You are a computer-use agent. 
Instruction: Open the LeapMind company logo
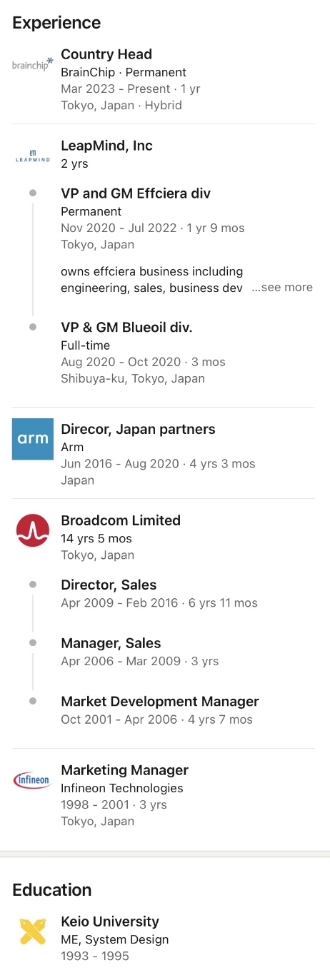pyautogui.click(x=33, y=155)
